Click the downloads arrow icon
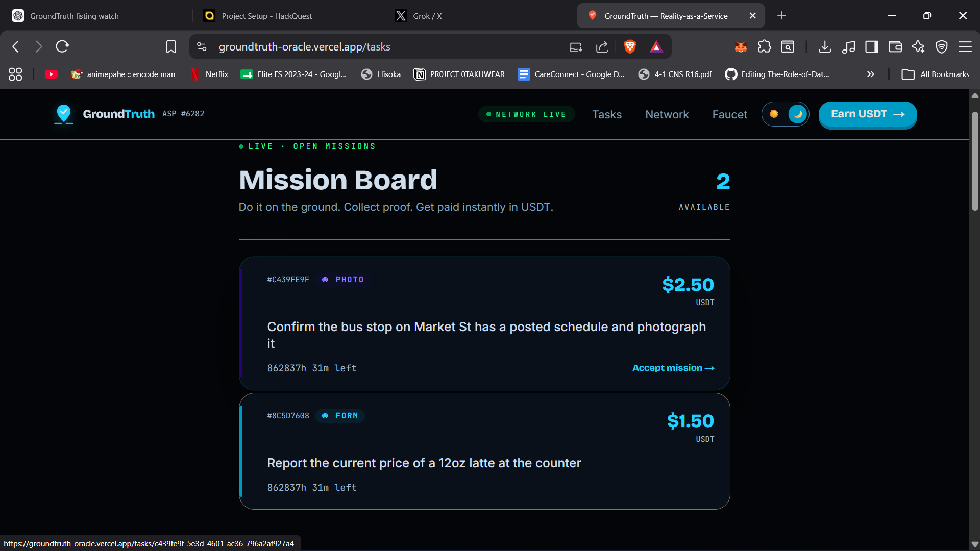 pos(824,47)
